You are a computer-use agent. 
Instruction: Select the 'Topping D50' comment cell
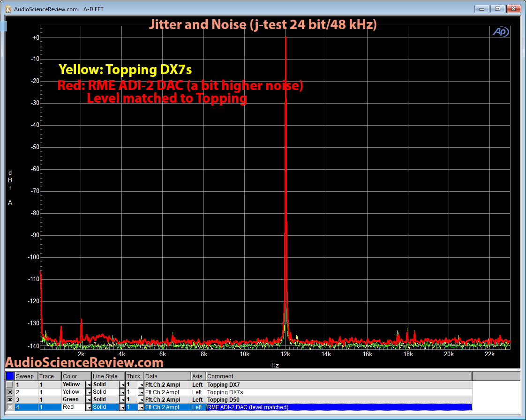(339, 399)
